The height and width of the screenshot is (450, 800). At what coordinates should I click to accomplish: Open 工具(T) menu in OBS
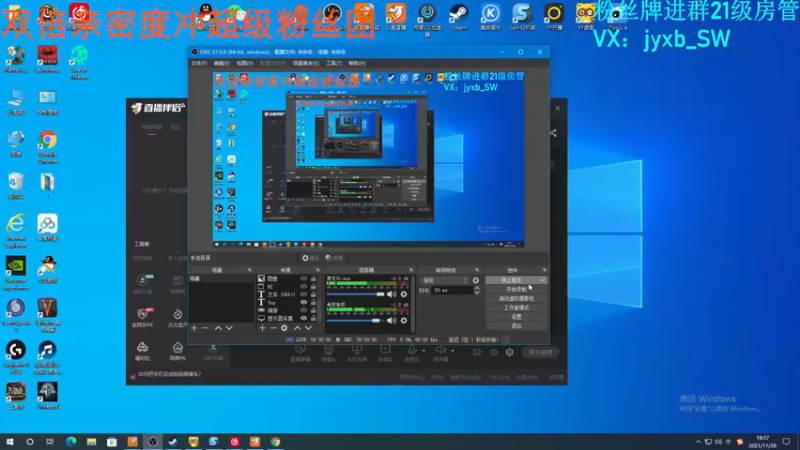(334, 63)
